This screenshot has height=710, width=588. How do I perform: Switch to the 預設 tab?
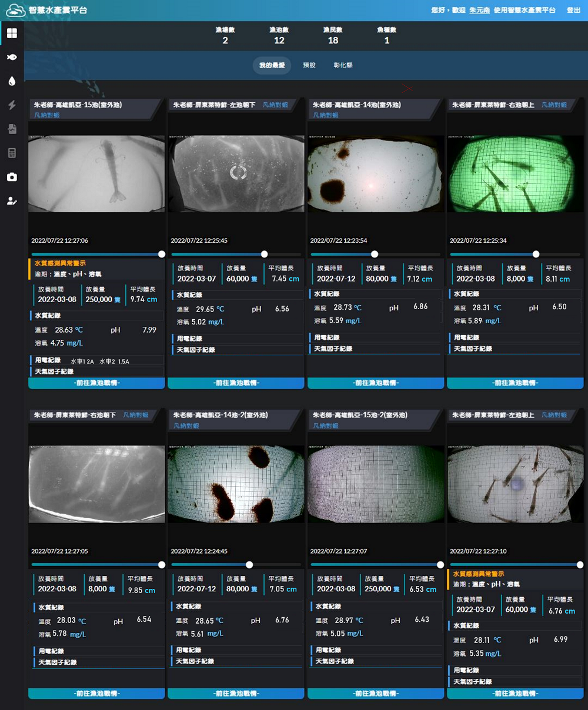(309, 65)
